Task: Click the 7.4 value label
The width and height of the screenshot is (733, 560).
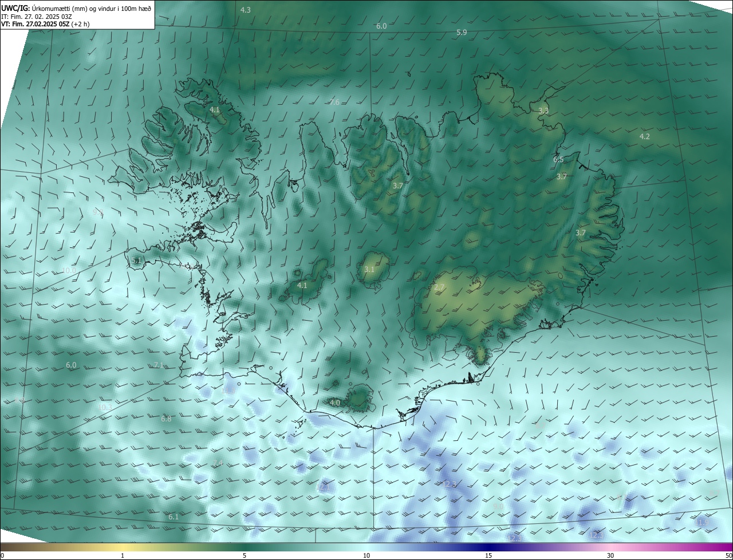Action: tap(218, 463)
